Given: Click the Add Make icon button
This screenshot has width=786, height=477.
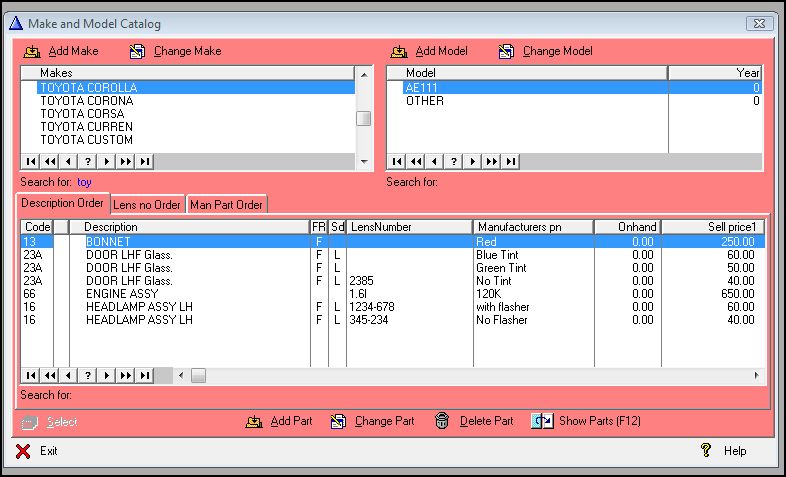Looking at the screenshot, I should pos(61,51).
